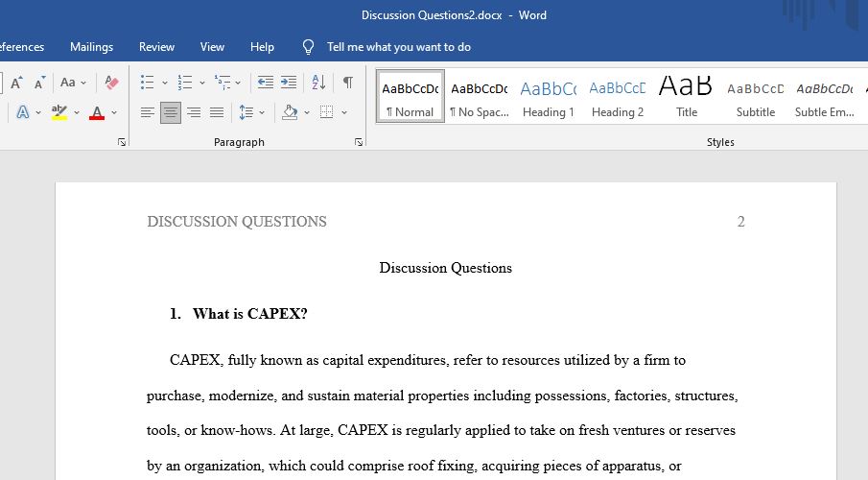Apply the Title style

[687, 96]
